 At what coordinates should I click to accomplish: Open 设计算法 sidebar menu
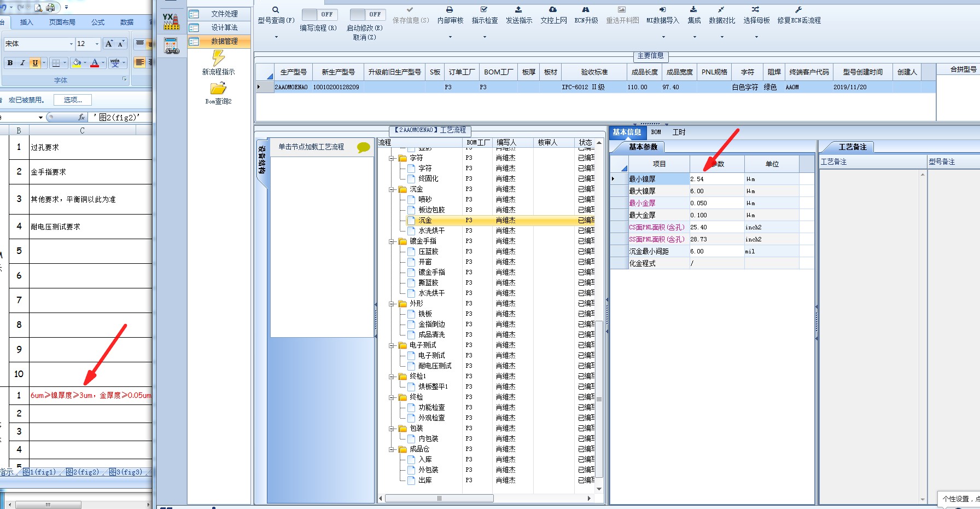[219, 27]
